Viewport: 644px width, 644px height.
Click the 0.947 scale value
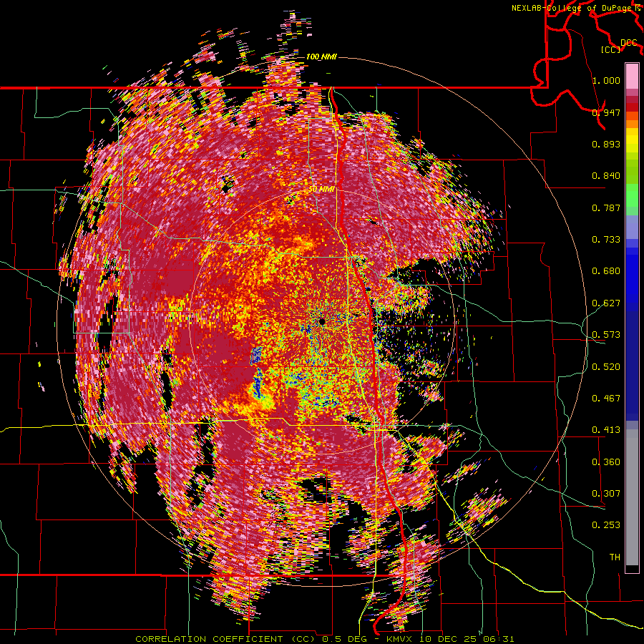[x=606, y=112]
